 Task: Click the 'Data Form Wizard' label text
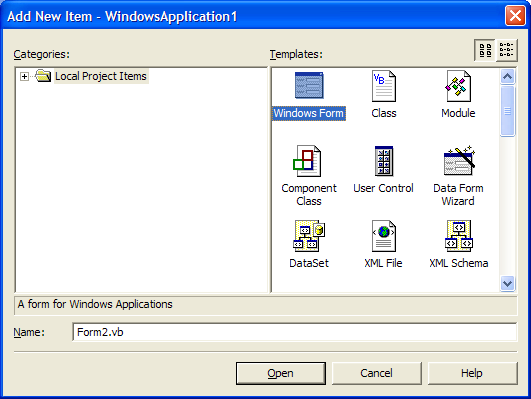click(x=458, y=194)
